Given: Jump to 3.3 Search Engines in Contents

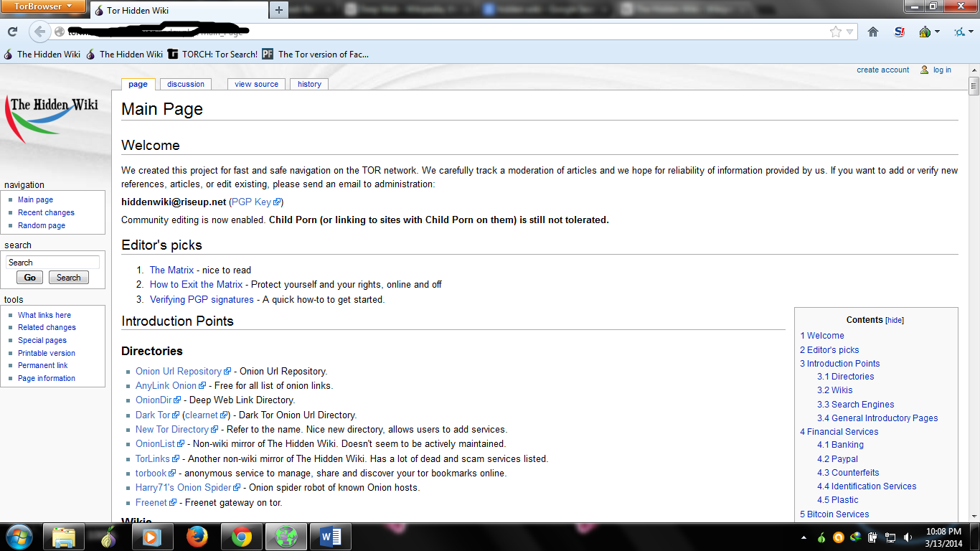Looking at the screenshot, I should tap(855, 404).
